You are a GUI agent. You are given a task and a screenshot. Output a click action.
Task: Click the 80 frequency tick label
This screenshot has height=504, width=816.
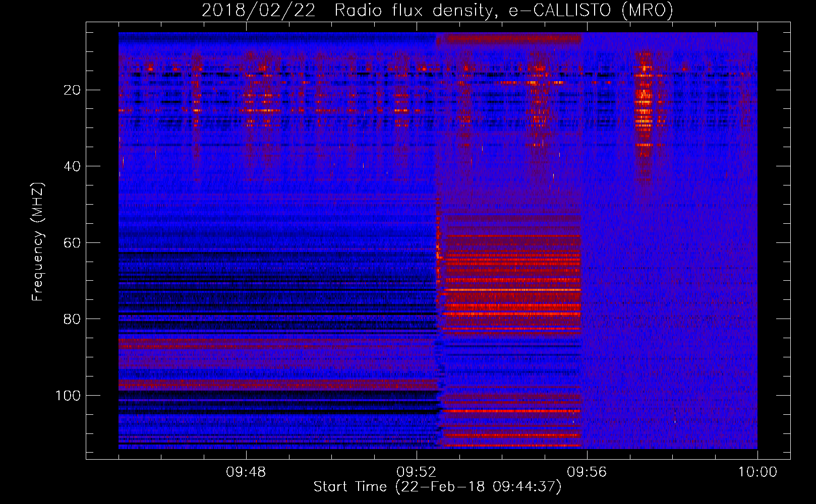[x=73, y=319]
